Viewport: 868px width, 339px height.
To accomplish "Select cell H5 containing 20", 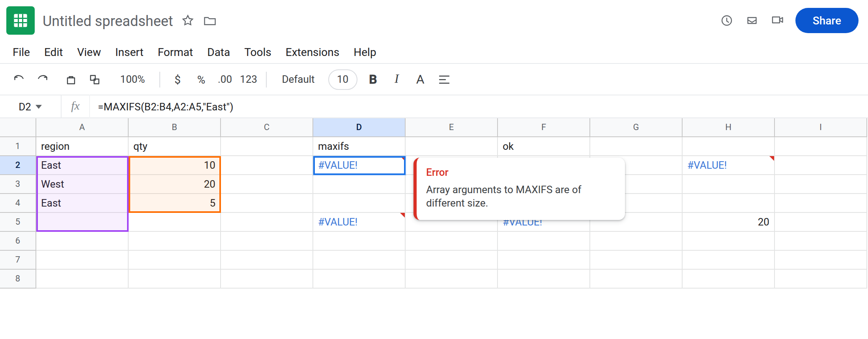I will [x=728, y=222].
